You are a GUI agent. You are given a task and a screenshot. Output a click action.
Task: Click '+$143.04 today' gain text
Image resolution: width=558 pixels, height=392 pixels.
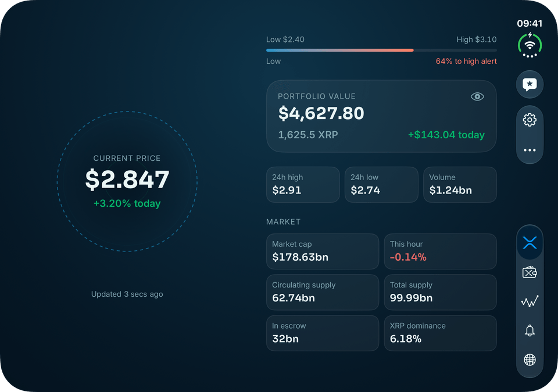pyautogui.click(x=446, y=135)
